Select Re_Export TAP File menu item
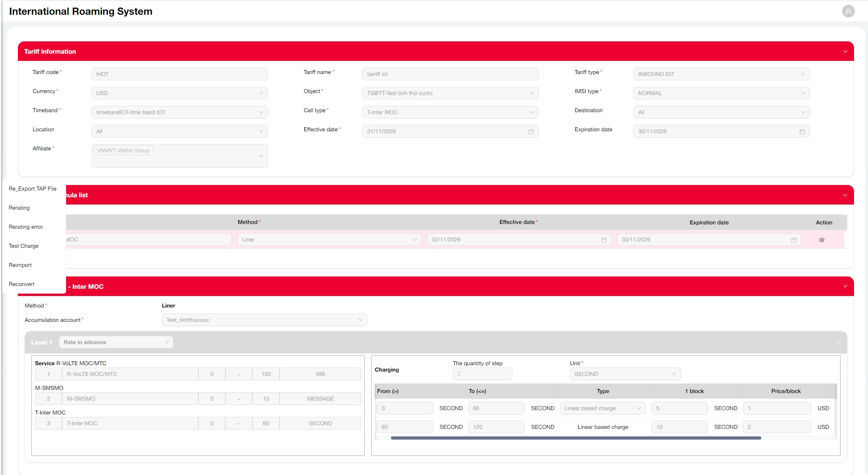 coord(33,189)
